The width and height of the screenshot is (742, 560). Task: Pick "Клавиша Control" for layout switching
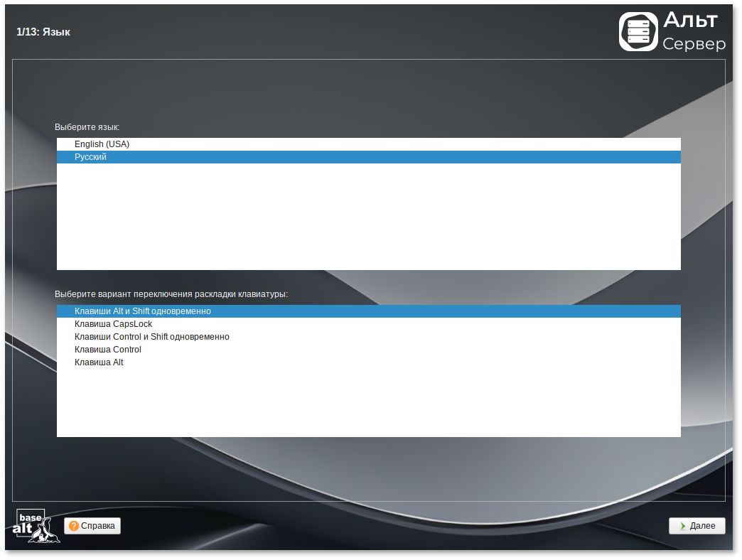pyautogui.click(x=107, y=350)
